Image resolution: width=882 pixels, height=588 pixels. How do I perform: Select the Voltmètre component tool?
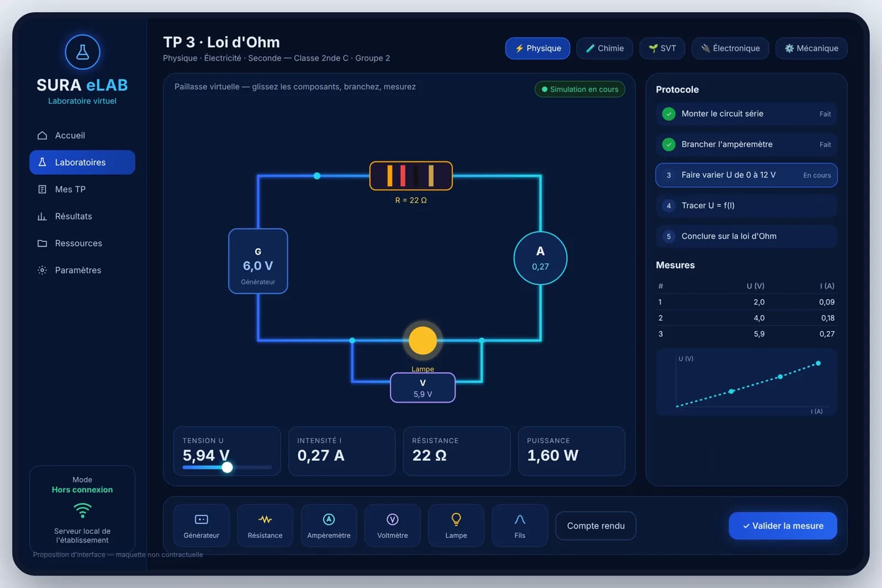[392, 526]
